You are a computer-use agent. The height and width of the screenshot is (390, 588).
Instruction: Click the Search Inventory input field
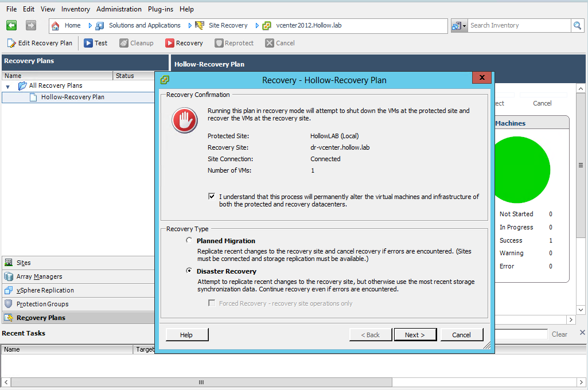point(519,25)
